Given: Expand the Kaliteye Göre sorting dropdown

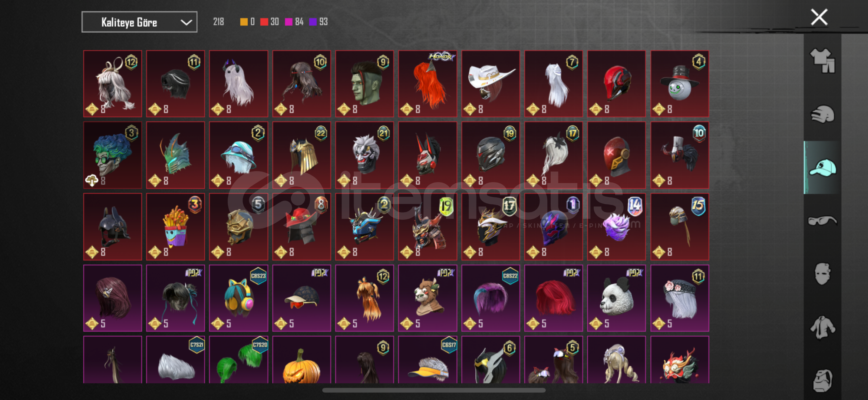Looking at the screenshot, I should [139, 22].
